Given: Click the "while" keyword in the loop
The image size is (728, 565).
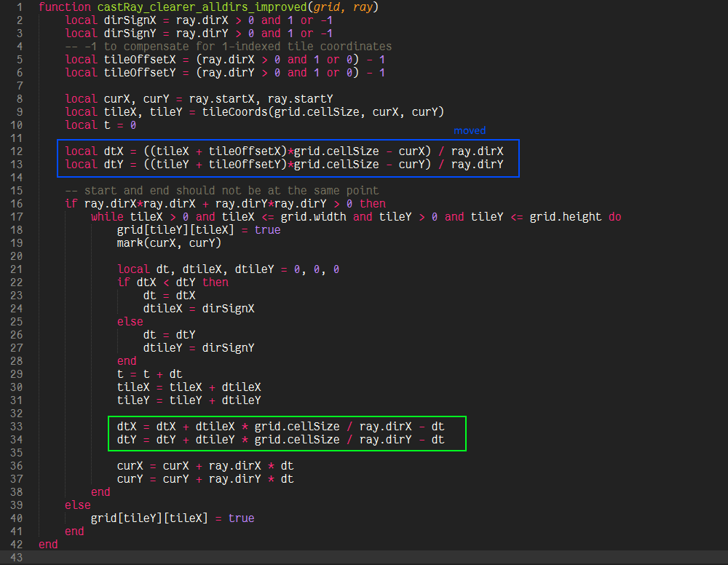Looking at the screenshot, I should [107, 217].
